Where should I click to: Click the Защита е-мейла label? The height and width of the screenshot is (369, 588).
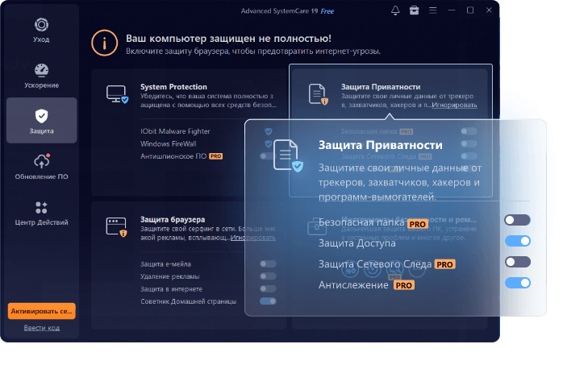coord(165,264)
